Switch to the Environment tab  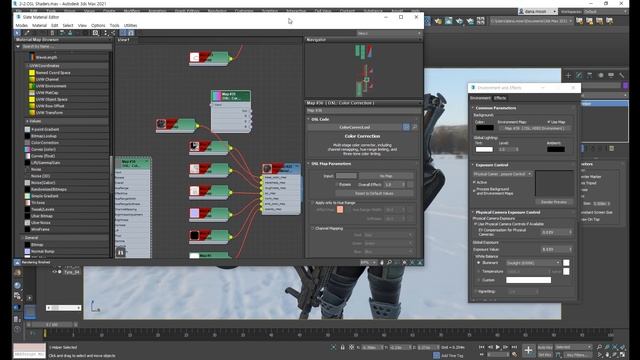pyautogui.click(x=480, y=98)
